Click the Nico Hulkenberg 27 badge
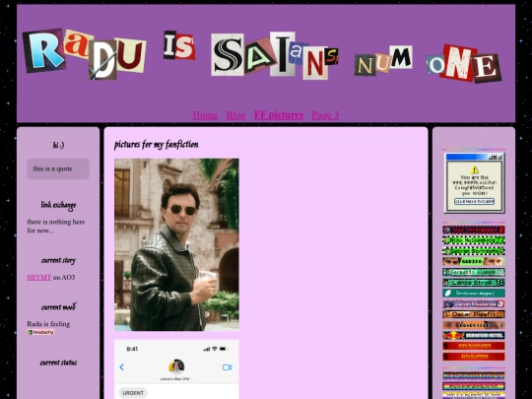The image size is (532, 399). [473, 240]
